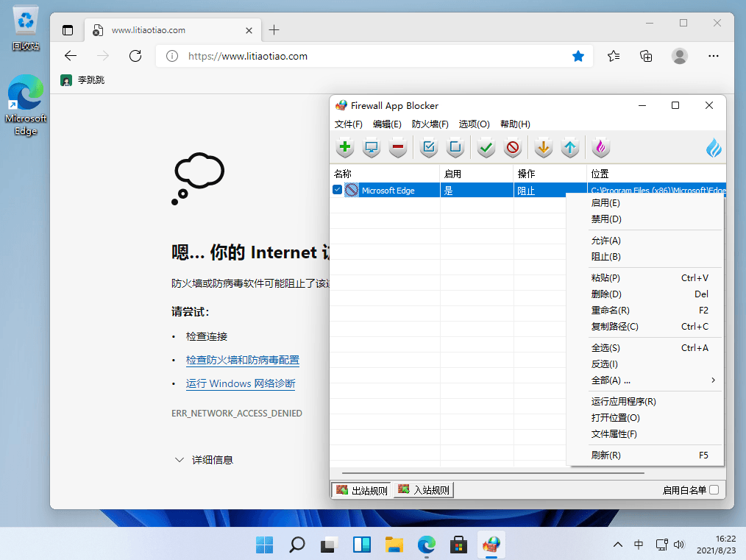The width and height of the screenshot is (746, 560).
Task: Select 运行应用程序(R) menu entry
Action: [644, 402]
